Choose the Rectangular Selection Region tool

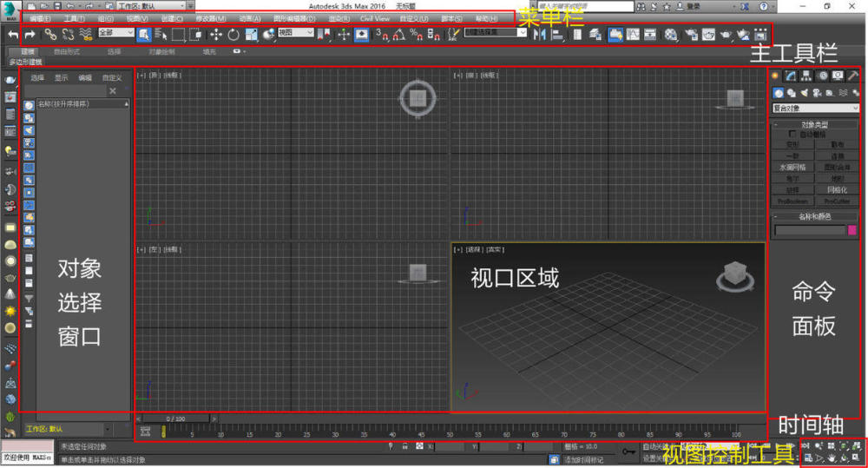click(178, 35)
